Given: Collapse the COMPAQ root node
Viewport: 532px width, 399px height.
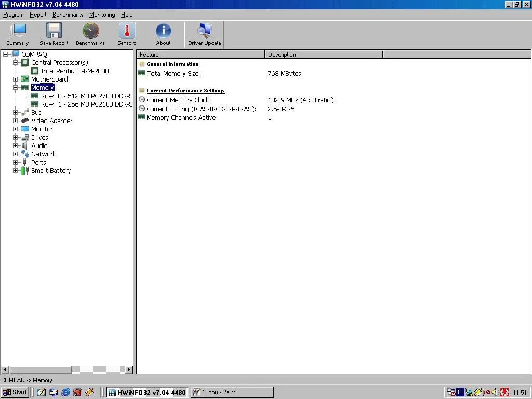Looking at the screenshot, I should pos(5,54).
